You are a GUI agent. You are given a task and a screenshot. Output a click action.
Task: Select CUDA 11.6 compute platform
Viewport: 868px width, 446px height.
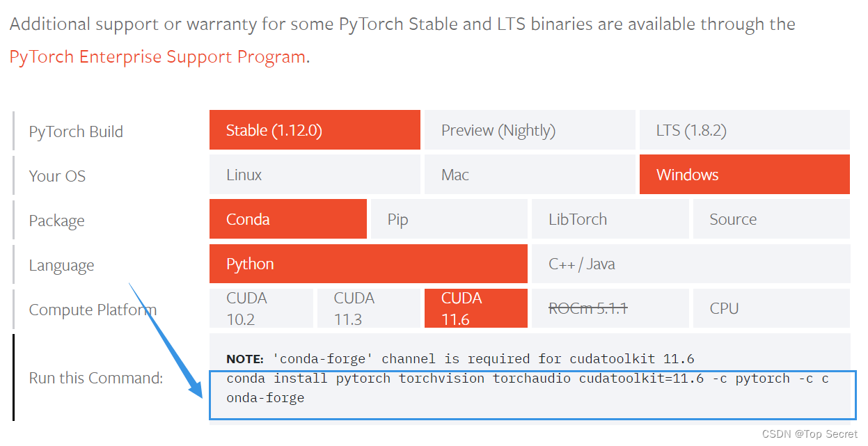coord(475,308)
